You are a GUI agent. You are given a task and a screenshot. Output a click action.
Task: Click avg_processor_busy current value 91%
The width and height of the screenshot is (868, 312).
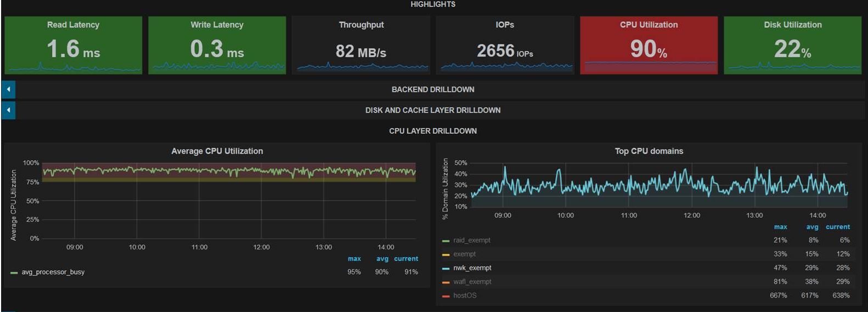click(x=411, y=272)
